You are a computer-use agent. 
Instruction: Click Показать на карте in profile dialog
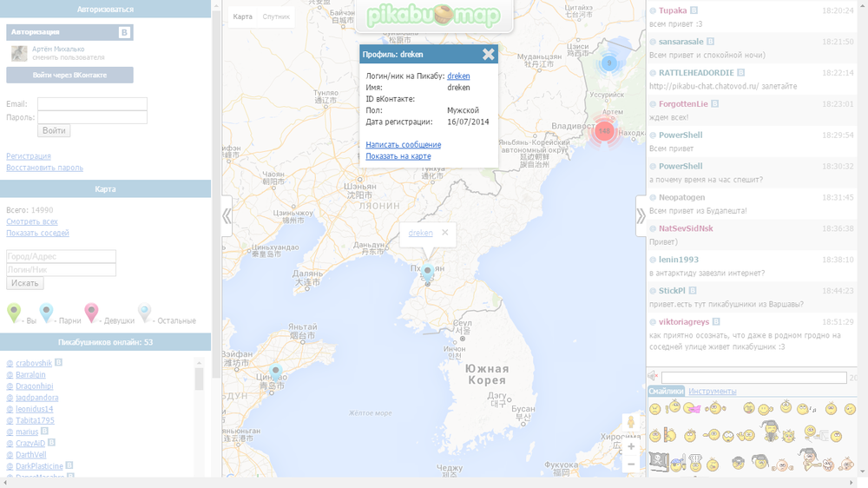(x=398, y=156)
